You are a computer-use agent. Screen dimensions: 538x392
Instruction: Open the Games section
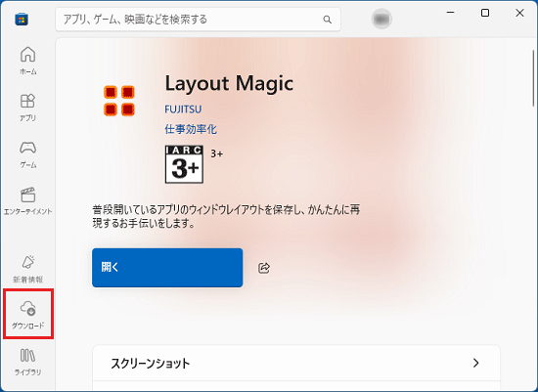(x=27, y=154)
